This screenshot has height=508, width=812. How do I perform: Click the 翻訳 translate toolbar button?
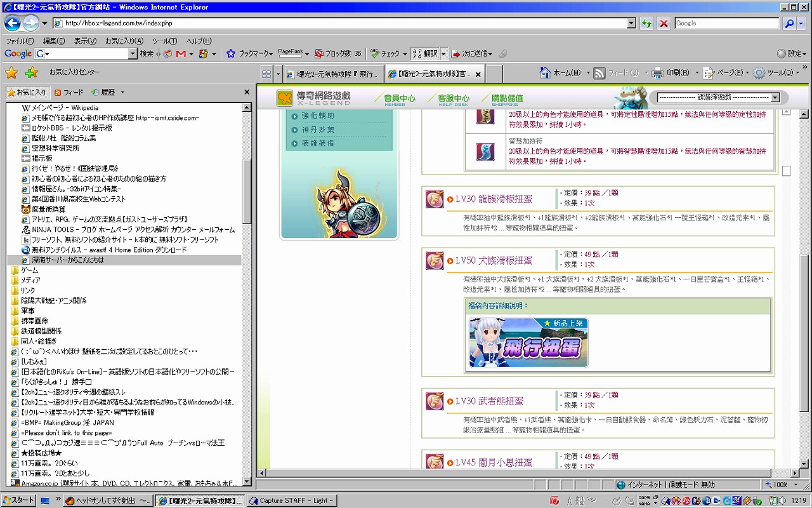click(425, 54)
